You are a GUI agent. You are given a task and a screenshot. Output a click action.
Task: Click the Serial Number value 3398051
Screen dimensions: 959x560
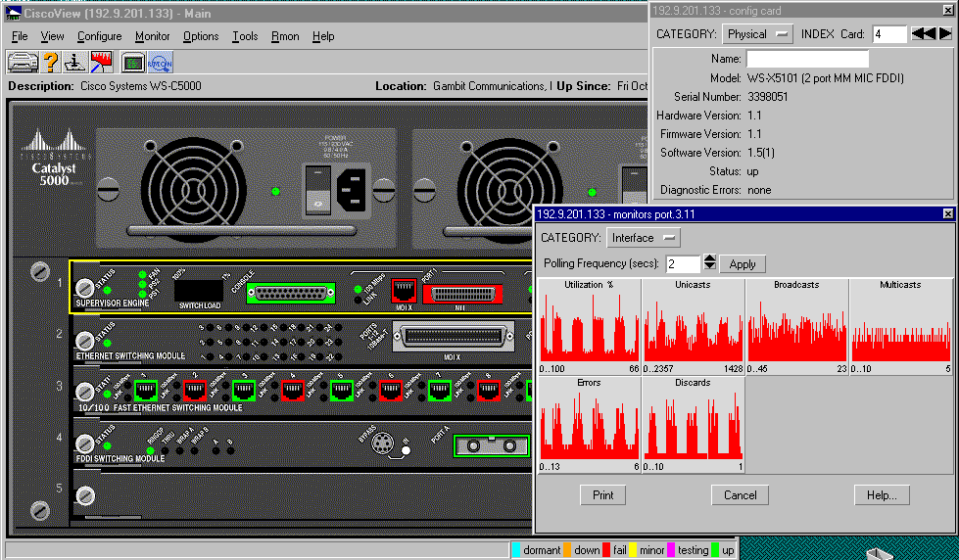click(x=768, y=97)
